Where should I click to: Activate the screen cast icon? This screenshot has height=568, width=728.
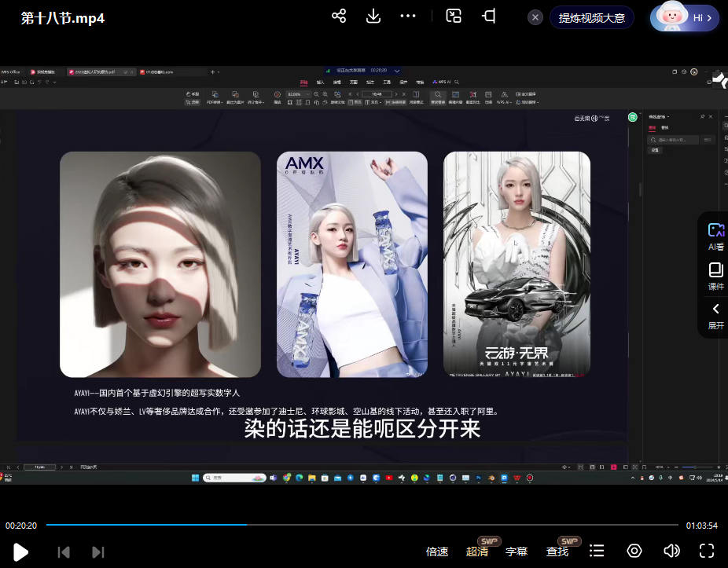(487, 16)
